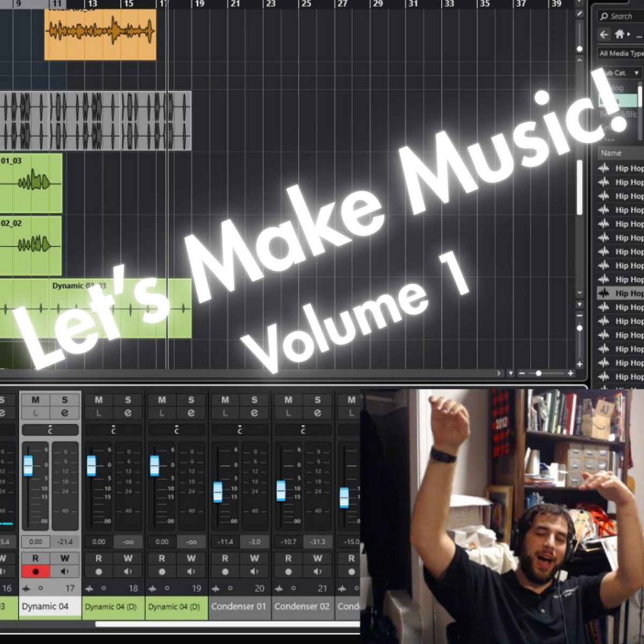The width and height of the screenshot is (644, 644).
Task: Solo the Condenser 01 channel
Action: [254, 400]
